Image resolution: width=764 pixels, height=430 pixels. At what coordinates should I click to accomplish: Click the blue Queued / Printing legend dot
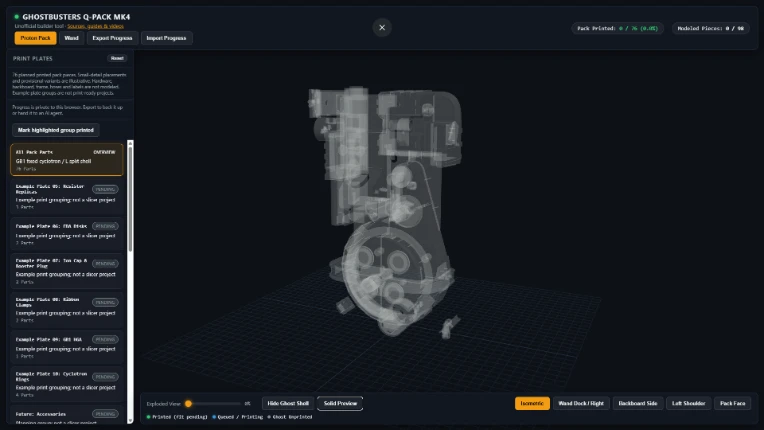pos(214,417)
